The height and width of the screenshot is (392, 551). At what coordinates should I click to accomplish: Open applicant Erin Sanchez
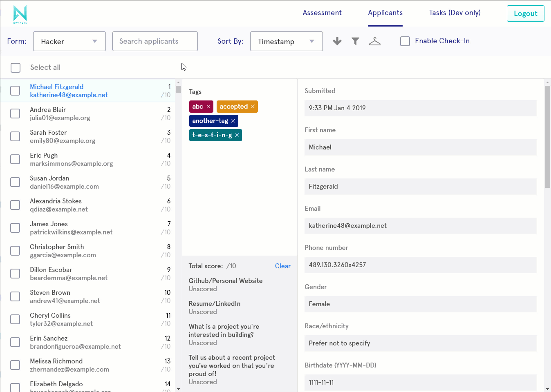(x=87, y=342)
